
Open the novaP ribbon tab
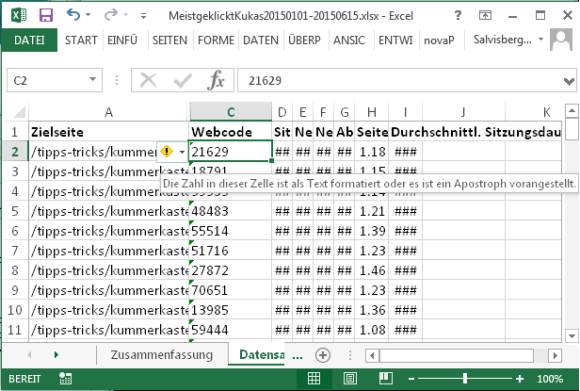[439, 40]
